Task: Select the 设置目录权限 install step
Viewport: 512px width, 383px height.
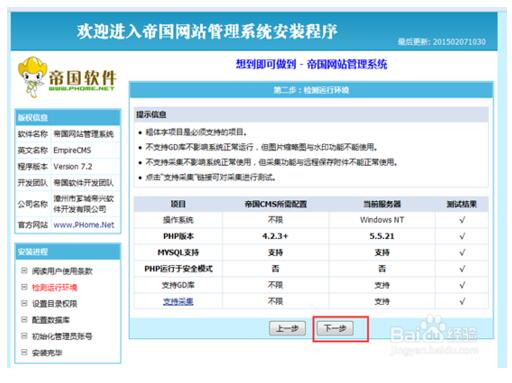Action: tap(54, 304)
